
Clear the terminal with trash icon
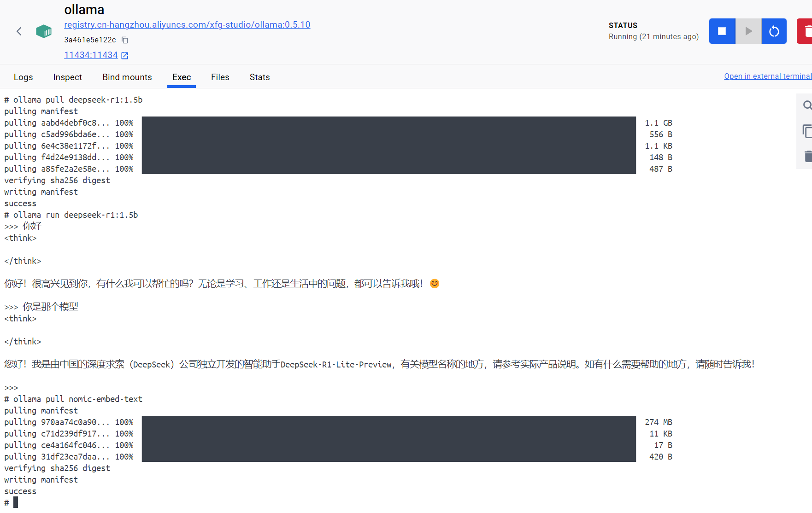tap(806, 157)
